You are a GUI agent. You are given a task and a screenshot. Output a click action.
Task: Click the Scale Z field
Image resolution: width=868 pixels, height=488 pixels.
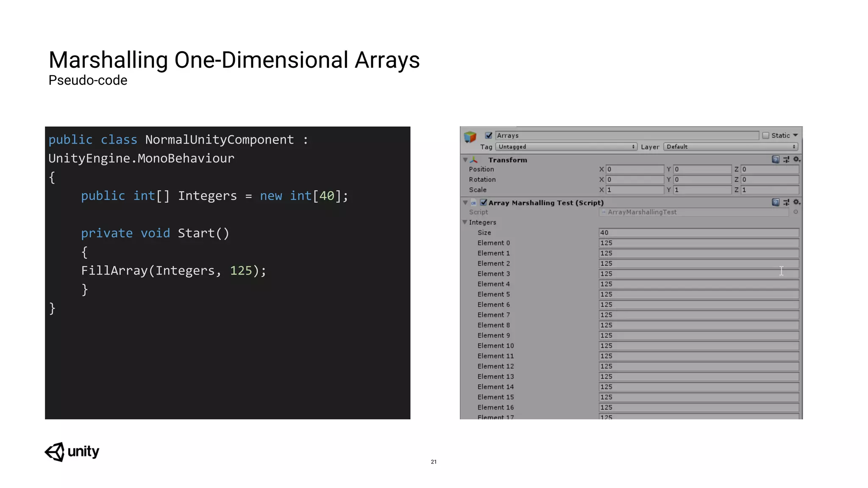point(770,190)
